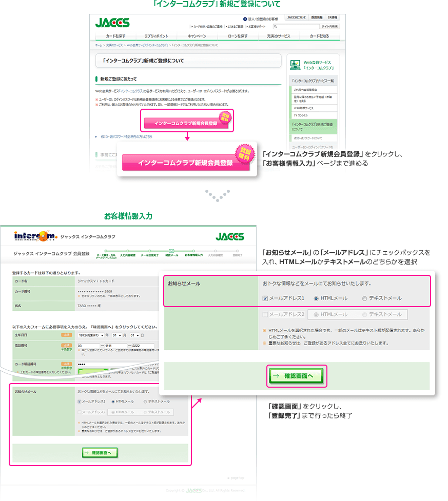Click the page top link in the footer
Screen dimensions: 448x501
tap(236, 478)
